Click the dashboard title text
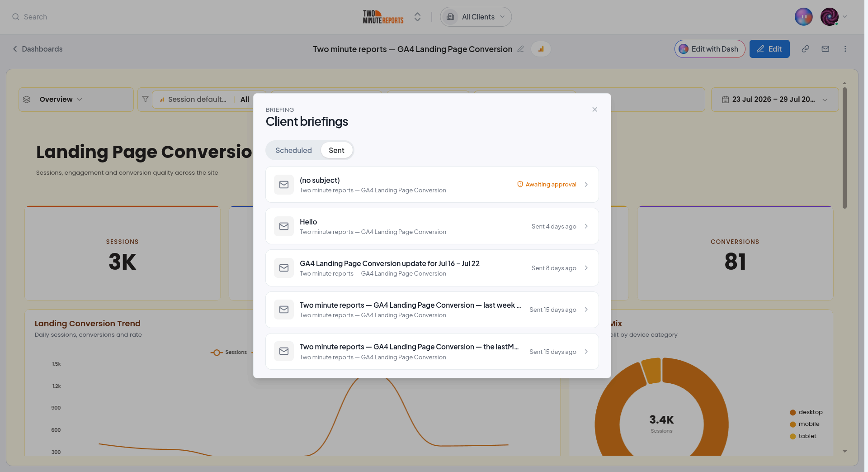 coord(413,49)
